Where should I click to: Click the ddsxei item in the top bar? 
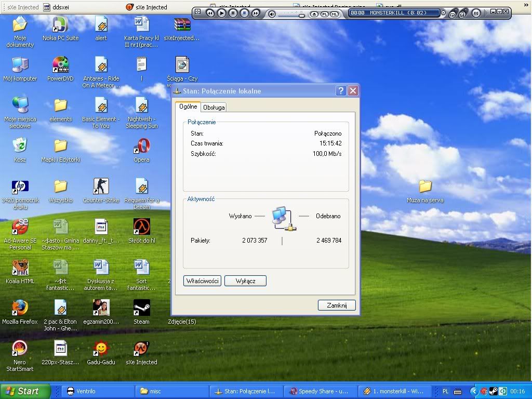56,7
